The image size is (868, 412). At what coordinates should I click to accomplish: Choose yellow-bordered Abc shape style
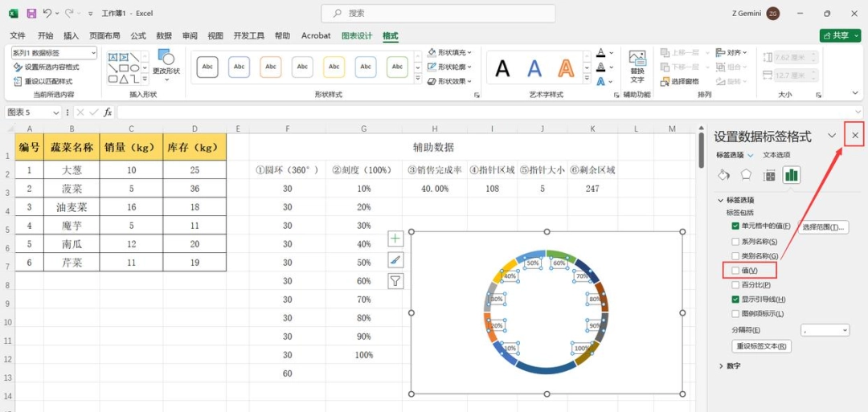pyautogui.click(x=334, y=67)
